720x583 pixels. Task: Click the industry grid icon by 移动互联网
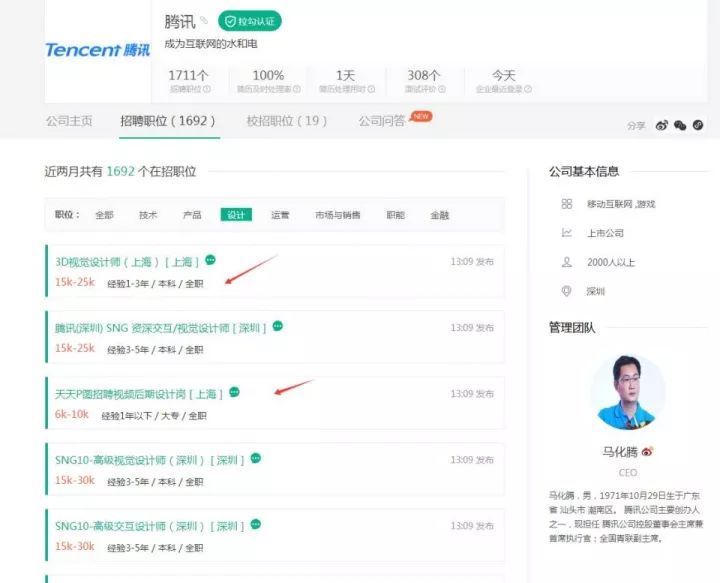tap(567, 204)
